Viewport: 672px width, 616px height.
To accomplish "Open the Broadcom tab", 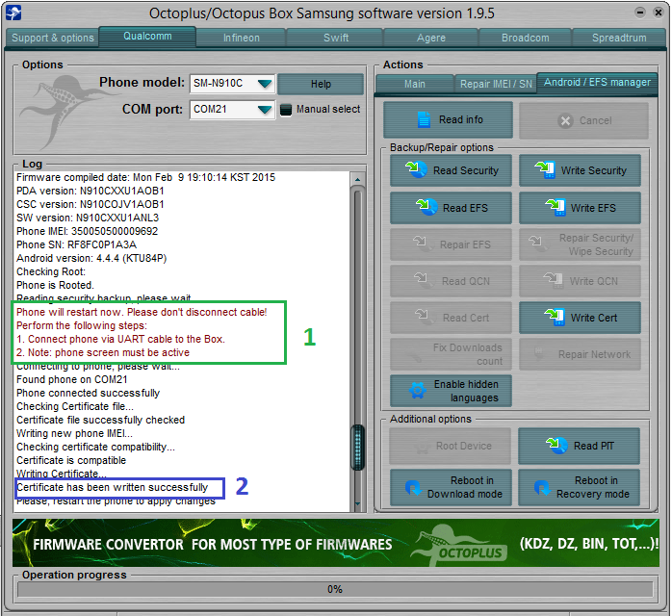I will coord(526,38).
